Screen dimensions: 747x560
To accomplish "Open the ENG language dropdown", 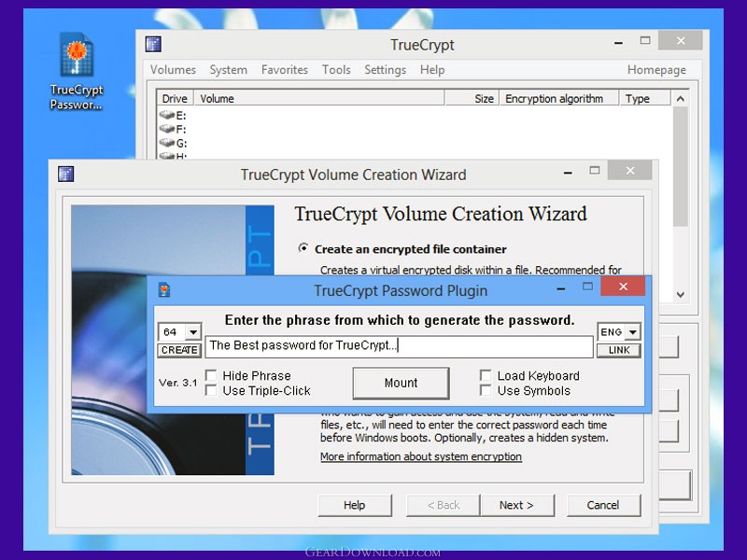I will point(633,332).
